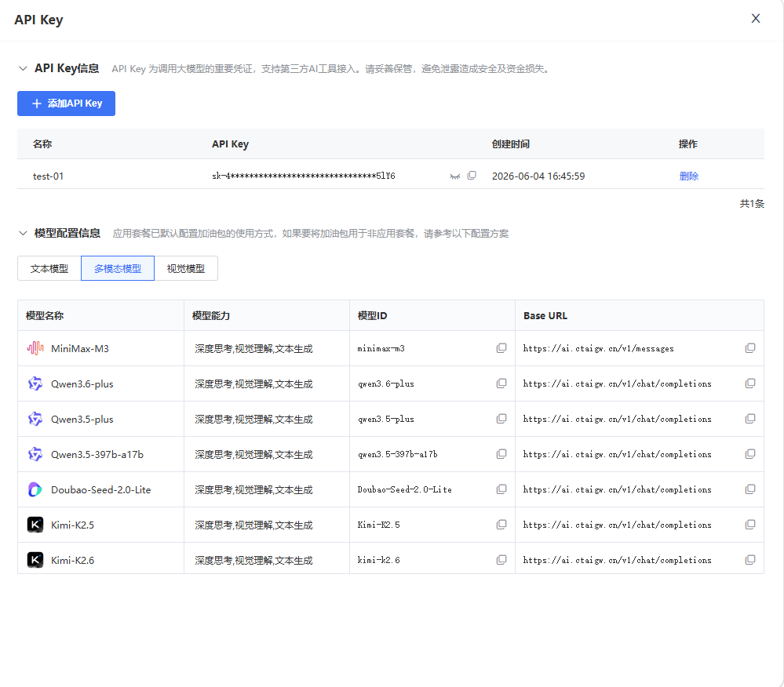Image resolution: width=784 pixels, height=687 pixels.
Task: Click the Qwen3.5-plus logo icon
Action: point(35,419)
